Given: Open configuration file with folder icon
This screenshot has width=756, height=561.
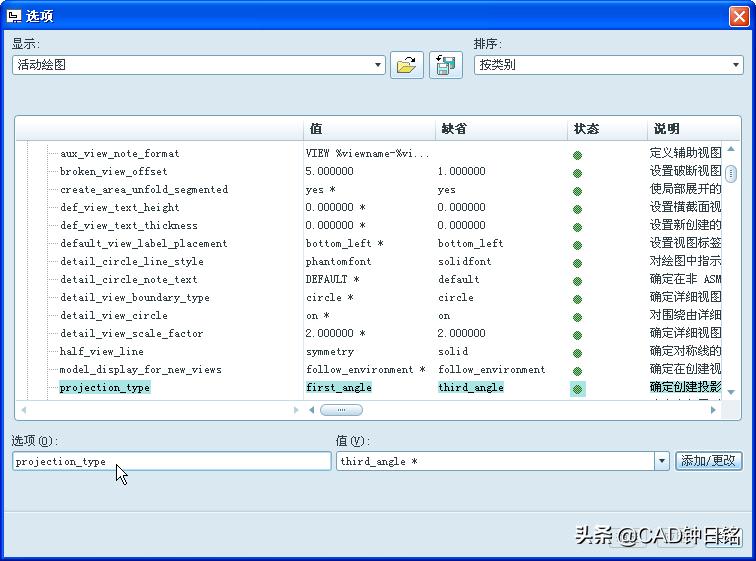Looking at the screenshot, I should coord(406,65).
